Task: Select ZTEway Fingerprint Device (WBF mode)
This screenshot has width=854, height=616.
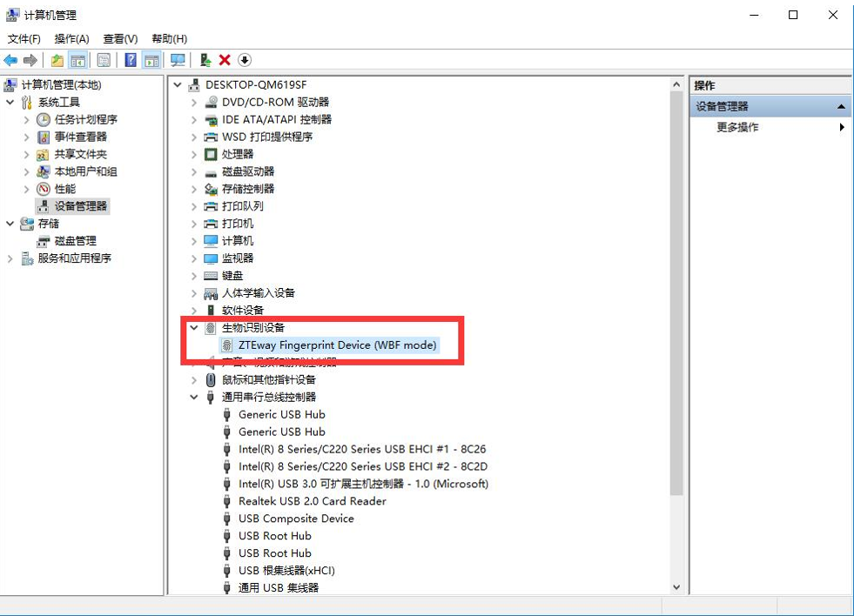Action: [x=337, y=345]
